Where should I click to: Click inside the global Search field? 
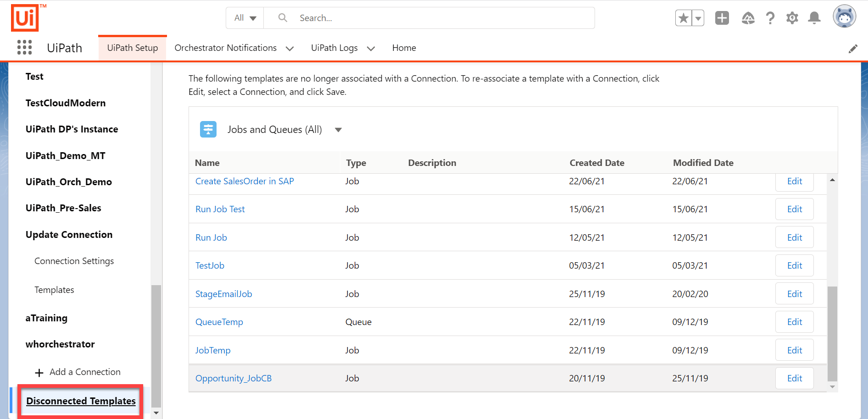click(440, 18)
